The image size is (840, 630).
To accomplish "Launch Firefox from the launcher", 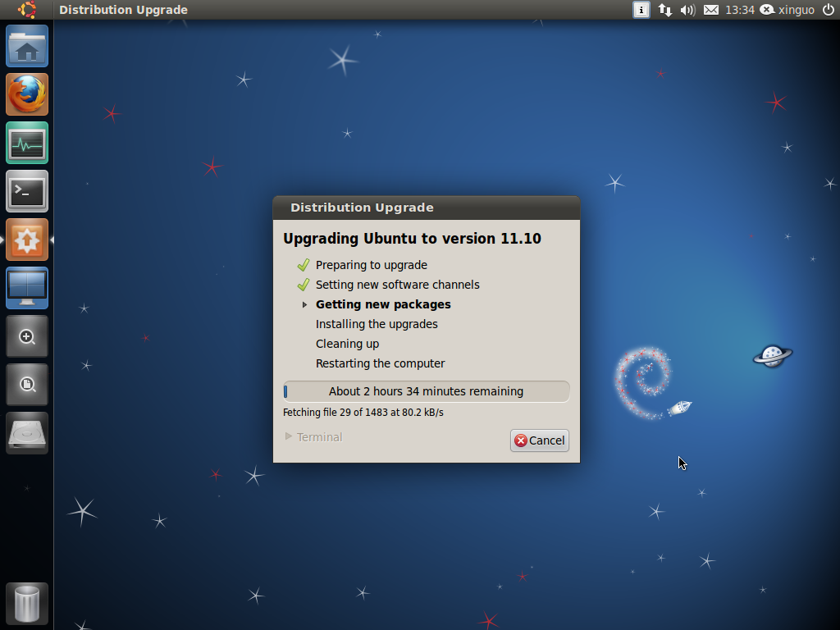I will pos(27,94).
